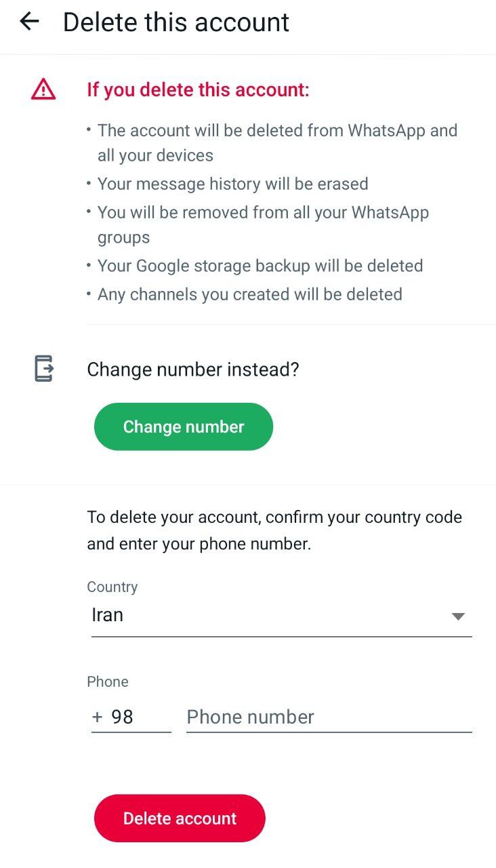Click the Phone field label
The width and height of the screenshot is (496, 868).
pyautogui.click(x=108, y=682)
